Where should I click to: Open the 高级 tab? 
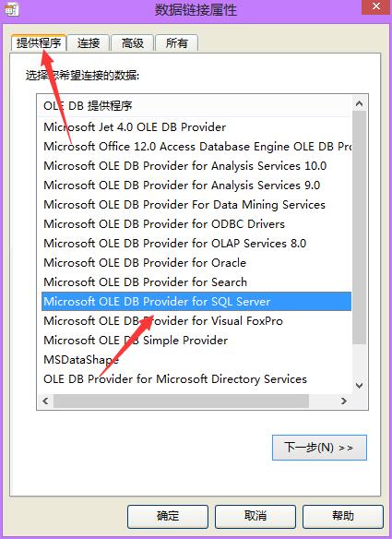coord(133,43)
